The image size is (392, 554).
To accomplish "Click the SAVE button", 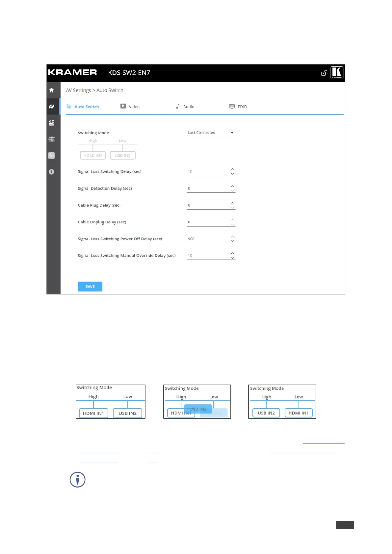I will pos(90,287).
